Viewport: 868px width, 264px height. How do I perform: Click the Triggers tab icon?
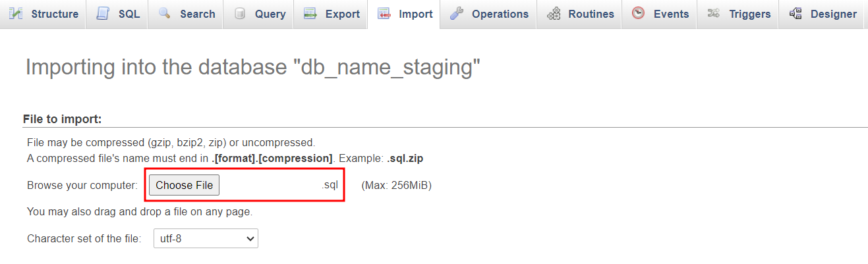pos(713,14)
